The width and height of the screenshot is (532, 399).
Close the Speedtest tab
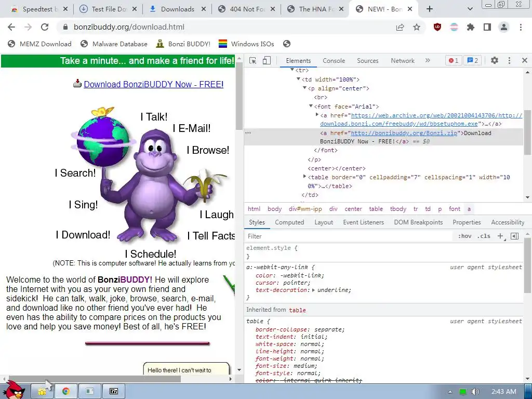pos(65,9)
